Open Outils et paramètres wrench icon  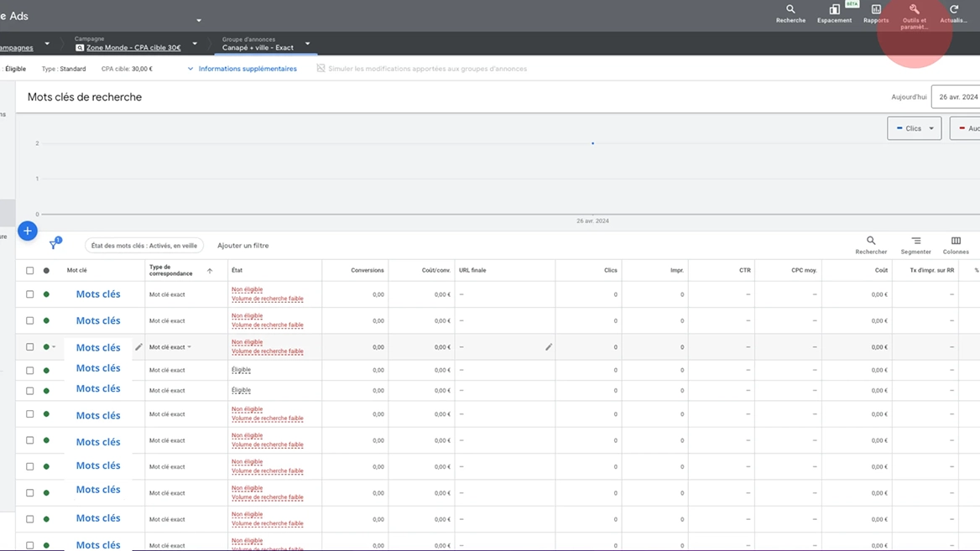pos(915,9)
